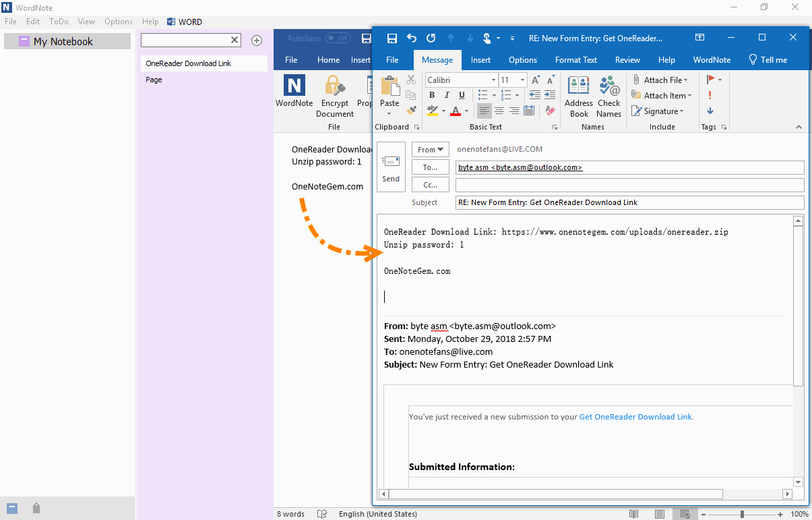Viewport: 812px width, 520px height.
Task: Undo the last action in the message window
Action: [x=412, y=38]
